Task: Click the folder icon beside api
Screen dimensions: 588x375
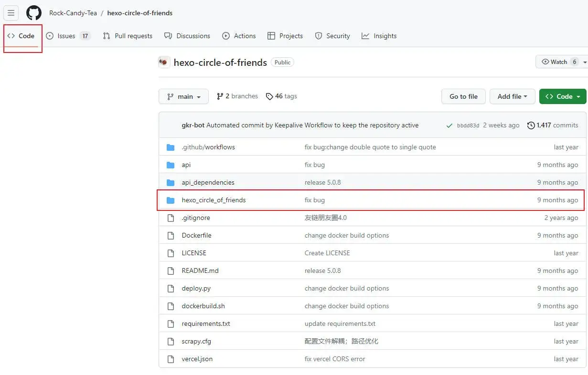Action: [171, 165]
